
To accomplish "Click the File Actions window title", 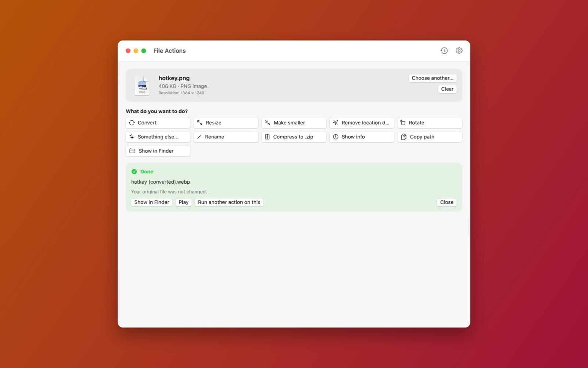I will (169, 51).
